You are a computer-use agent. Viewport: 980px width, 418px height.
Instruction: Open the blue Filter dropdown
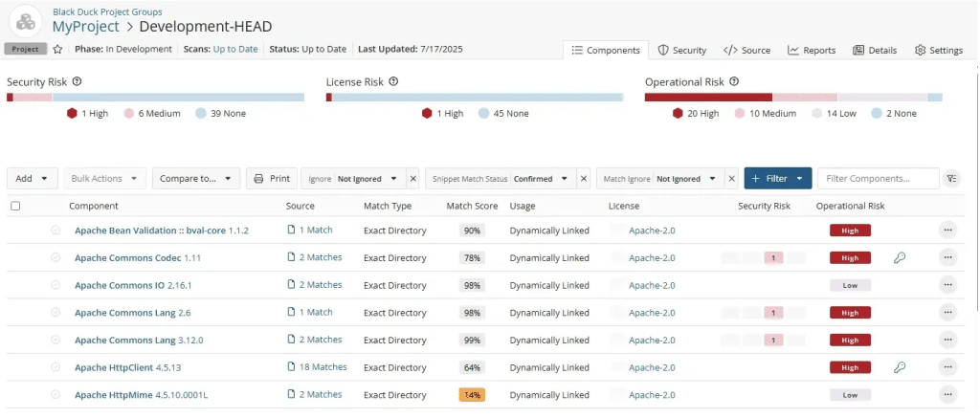click(x=777, y=179)
